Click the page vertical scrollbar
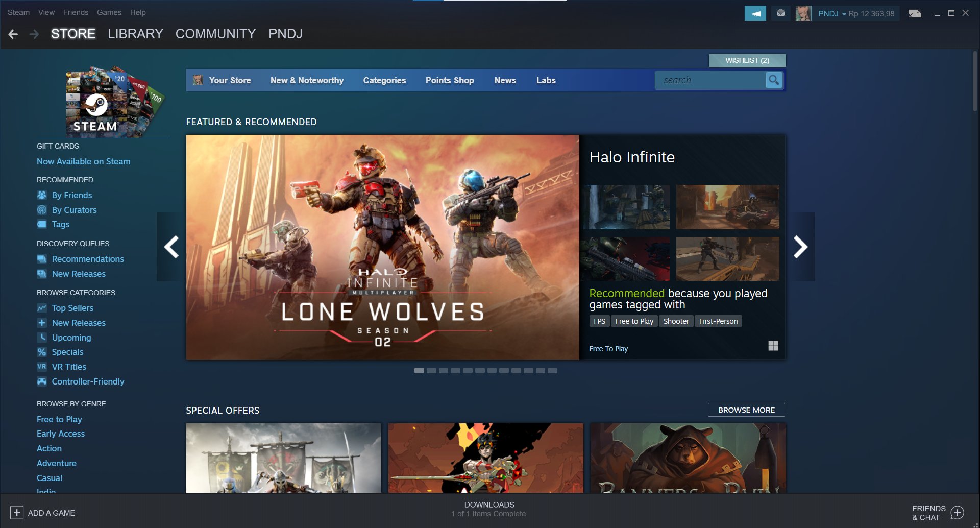The height and width of the screenshot is (528, 980). tap(975, 81)
